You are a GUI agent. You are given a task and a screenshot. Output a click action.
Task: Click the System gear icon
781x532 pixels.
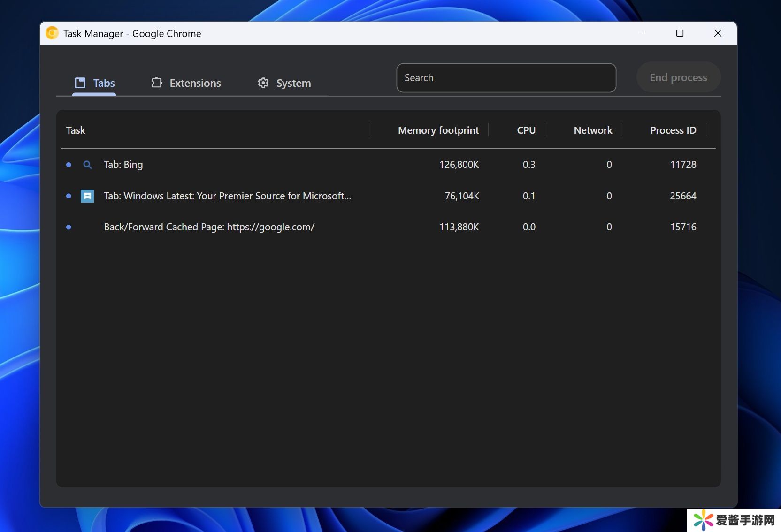pyautogui.click(x=263, y=83)
